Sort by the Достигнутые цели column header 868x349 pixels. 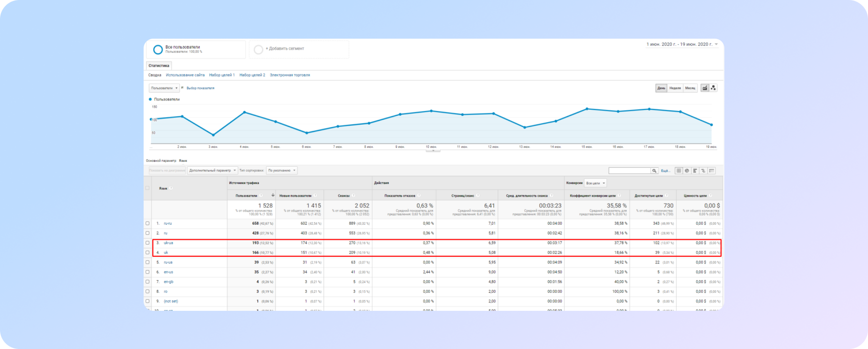(x=648, y=196)
